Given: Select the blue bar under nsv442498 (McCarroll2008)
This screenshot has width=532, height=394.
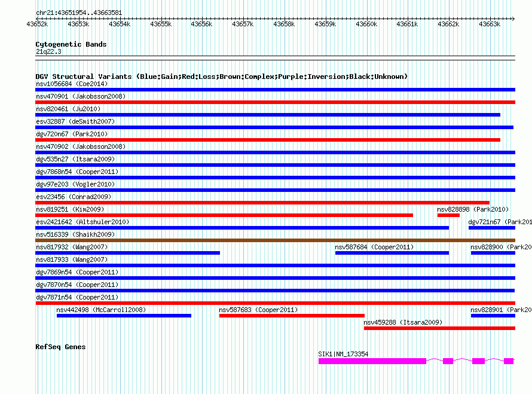Looking at the screenshot, I should click(x=124, y=316).
